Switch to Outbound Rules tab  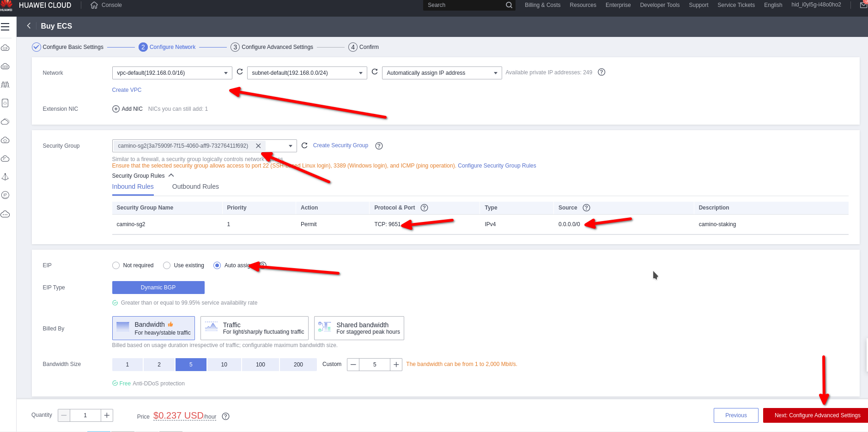pos(195,186)
